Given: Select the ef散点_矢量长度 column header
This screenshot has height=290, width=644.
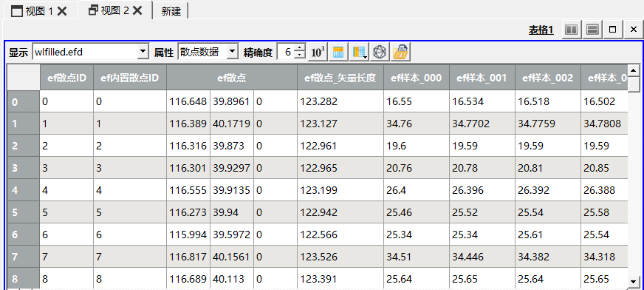Looking at the screenshot, I should tap(340, 78).
